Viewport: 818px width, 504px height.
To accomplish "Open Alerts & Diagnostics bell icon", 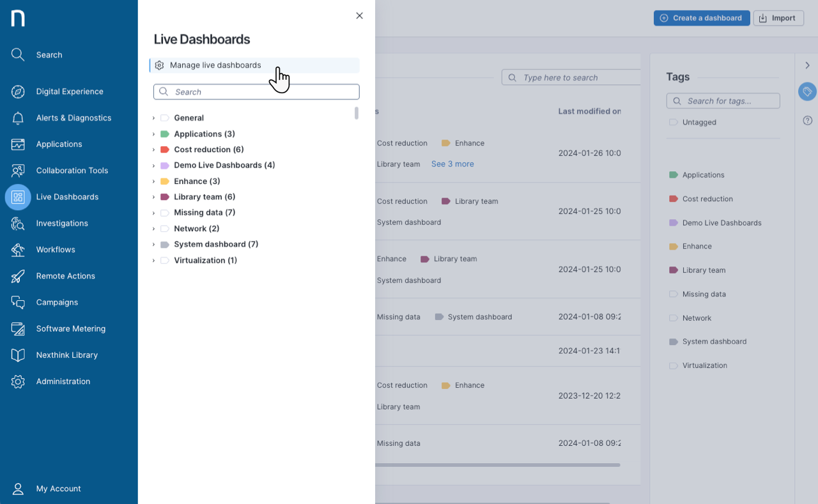I will [18, 118].
